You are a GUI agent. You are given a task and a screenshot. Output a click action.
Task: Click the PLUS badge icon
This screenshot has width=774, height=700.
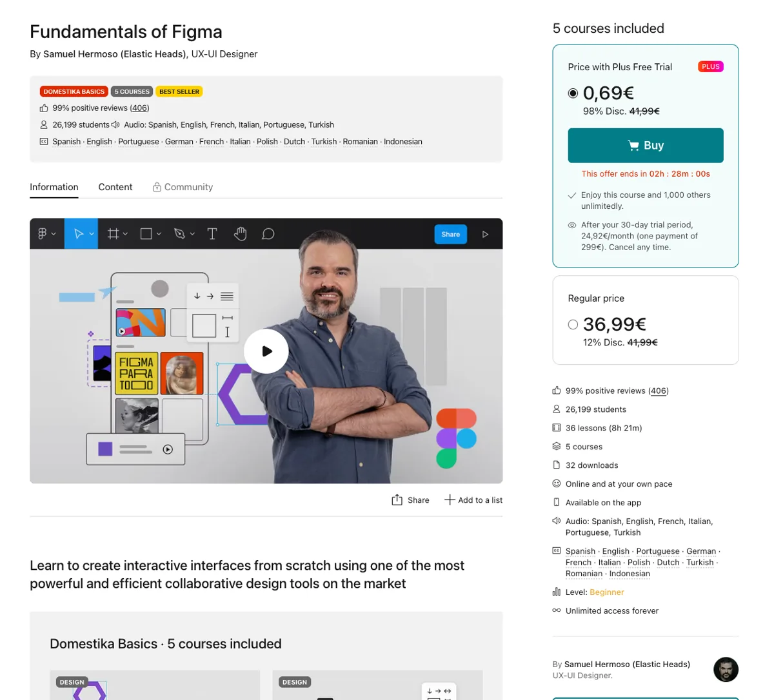pos(711,66)
